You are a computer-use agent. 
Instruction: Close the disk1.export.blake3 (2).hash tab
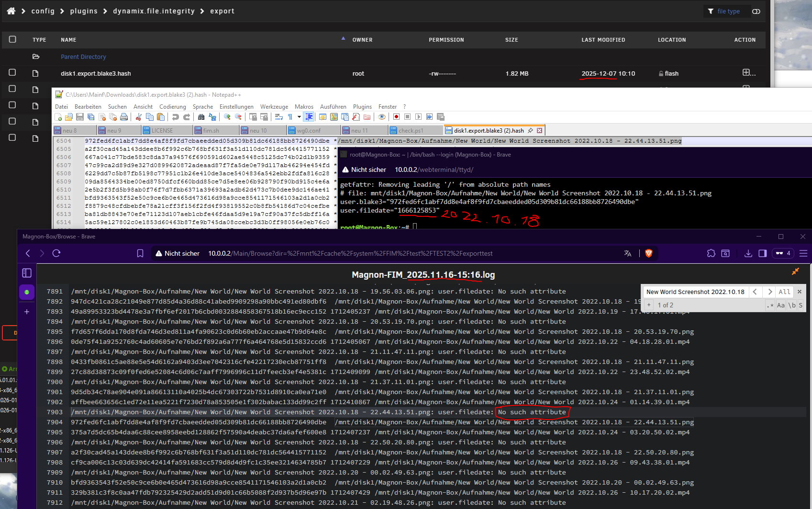[x=539, y=130]
